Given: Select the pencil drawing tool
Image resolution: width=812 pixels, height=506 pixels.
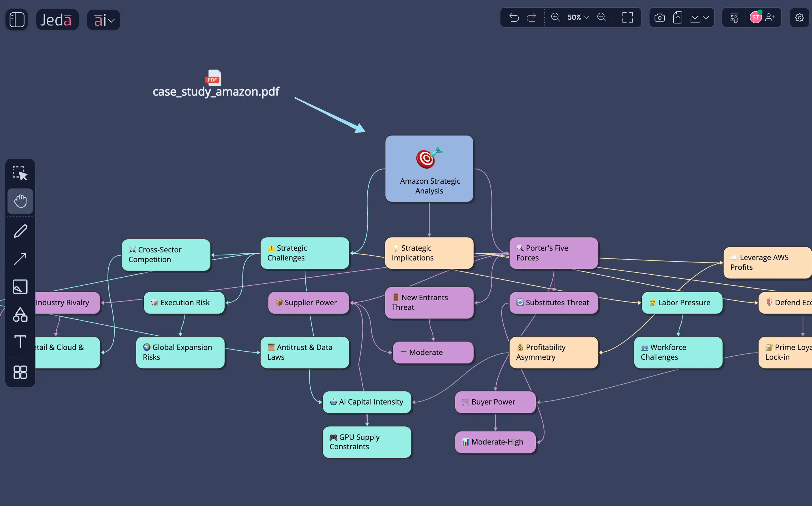Looking at the screenshot, I should (20, 231).
